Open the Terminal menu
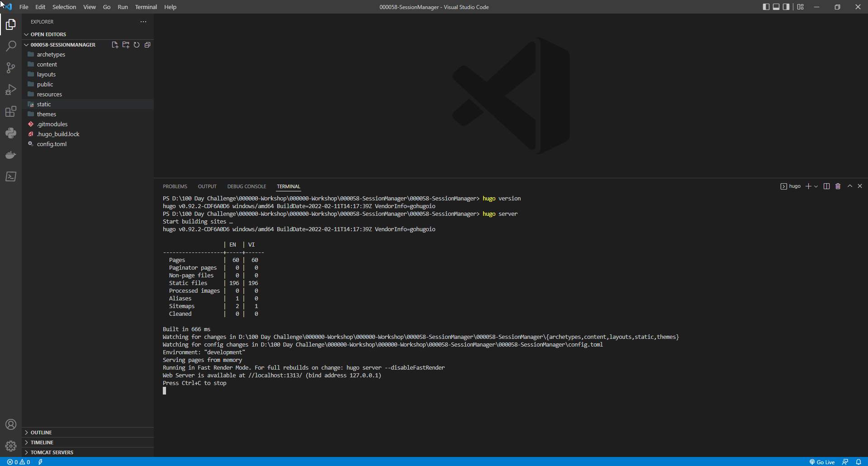The width and height of the screenshot is (868, 466). pyautogui.click(x=146, y=7)
